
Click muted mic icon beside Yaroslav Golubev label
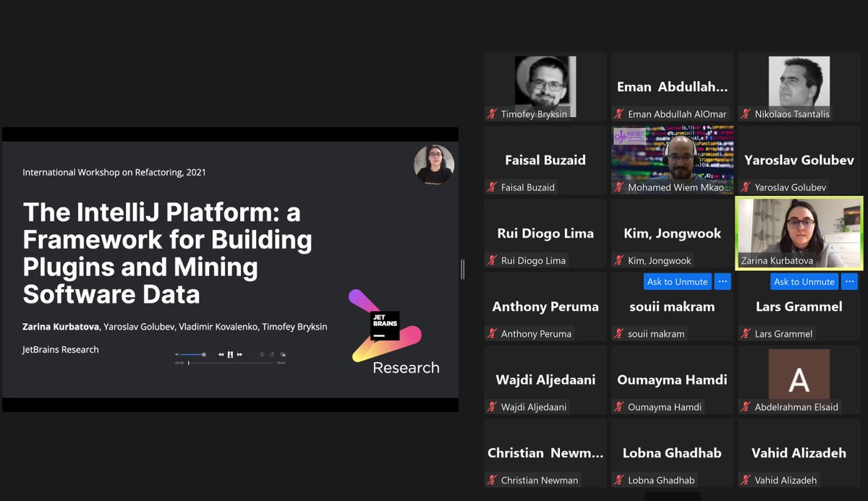click(x=746, y=187)
